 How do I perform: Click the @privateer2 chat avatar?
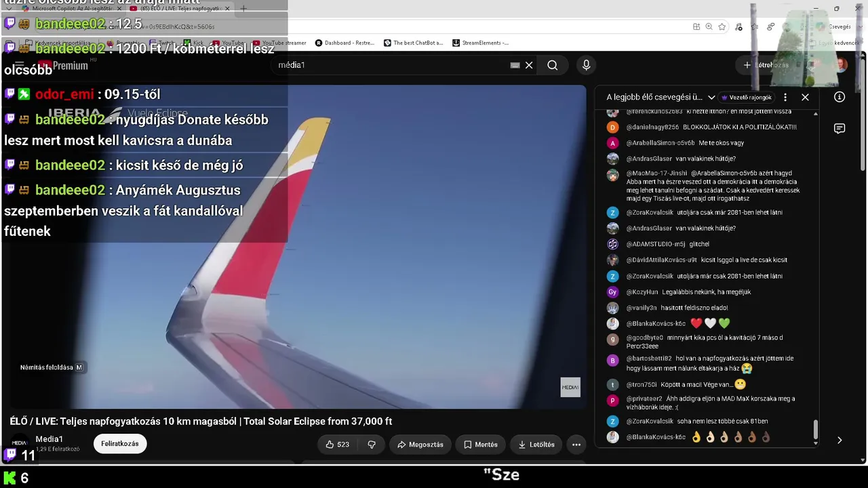click(613, 401)
